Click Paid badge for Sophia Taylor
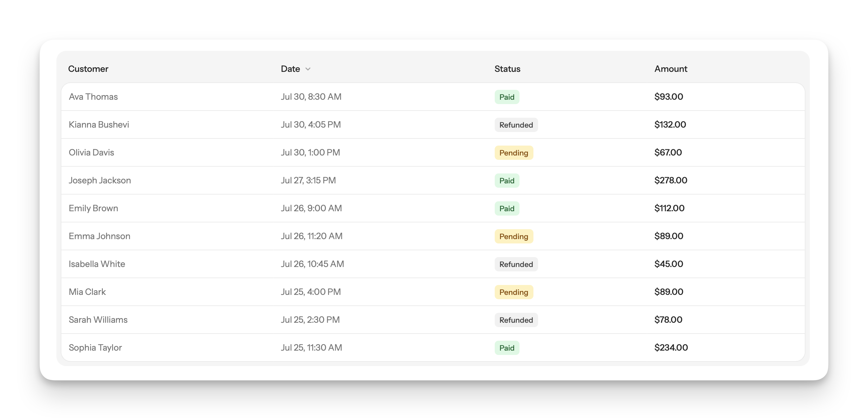 507,348
